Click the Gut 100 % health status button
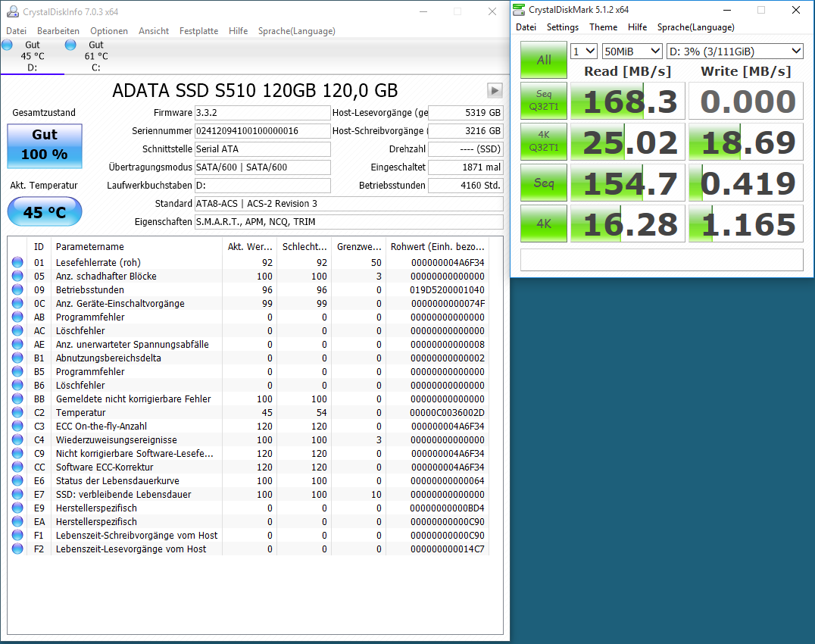This screenshot has height=644, width=815. click(45, 146)
